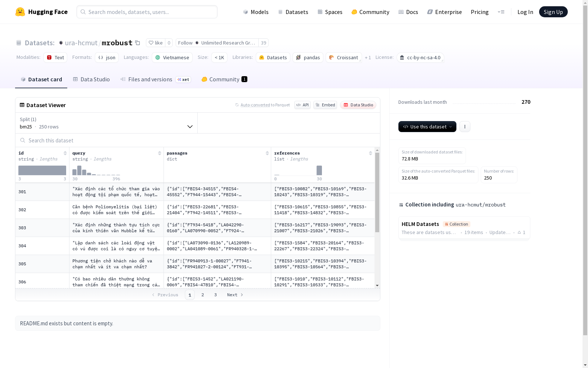Click the red Data Studio button
Screen dimensions: 588x368
click(358, 105)
